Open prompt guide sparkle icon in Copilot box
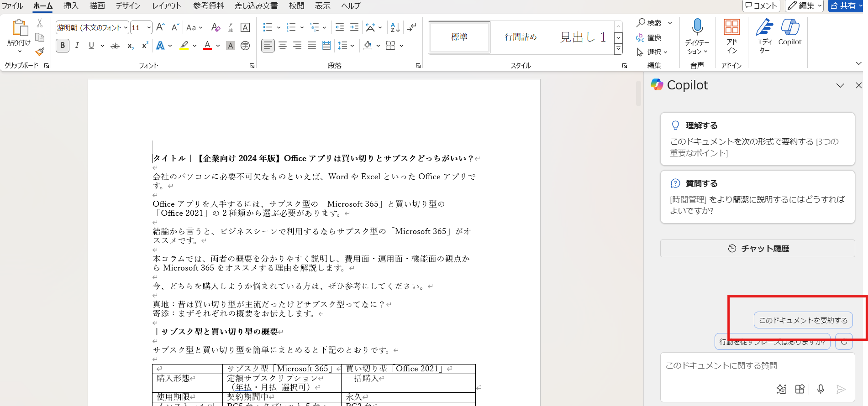868x406 pixels. 781,389
